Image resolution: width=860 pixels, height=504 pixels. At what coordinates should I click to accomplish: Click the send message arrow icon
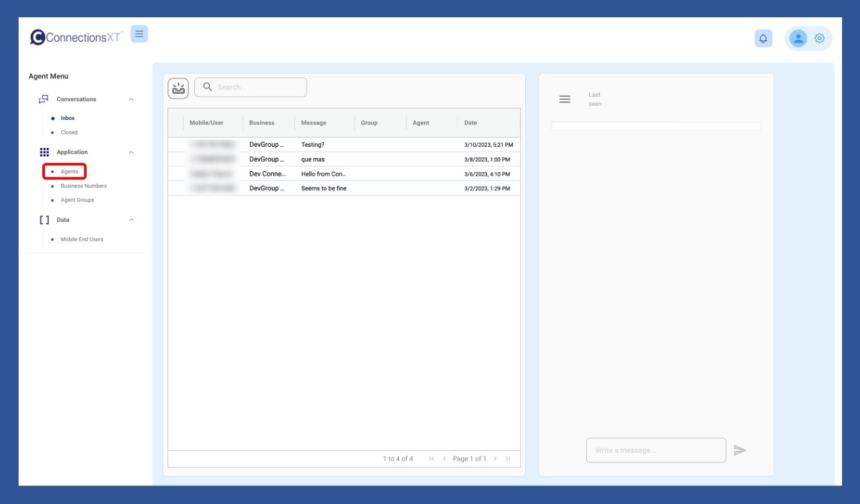(x=740, y=450)
